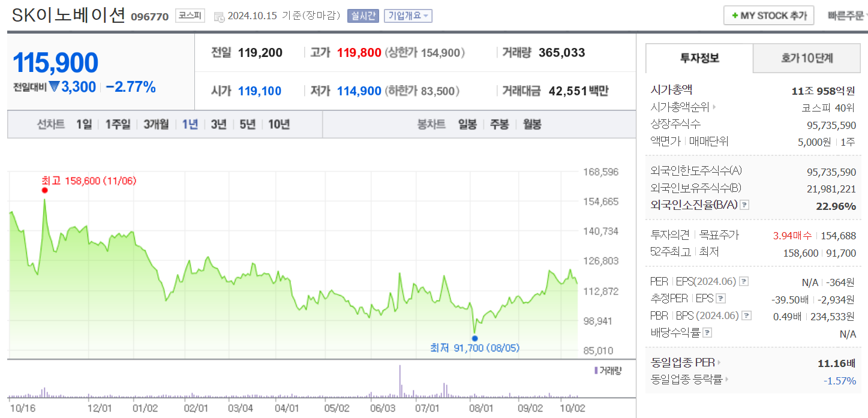Viewport: 868px width, 418px height.
Task: Click the 최고 158,600 (11/06) chart label
Action: click(x=89, y=181)
